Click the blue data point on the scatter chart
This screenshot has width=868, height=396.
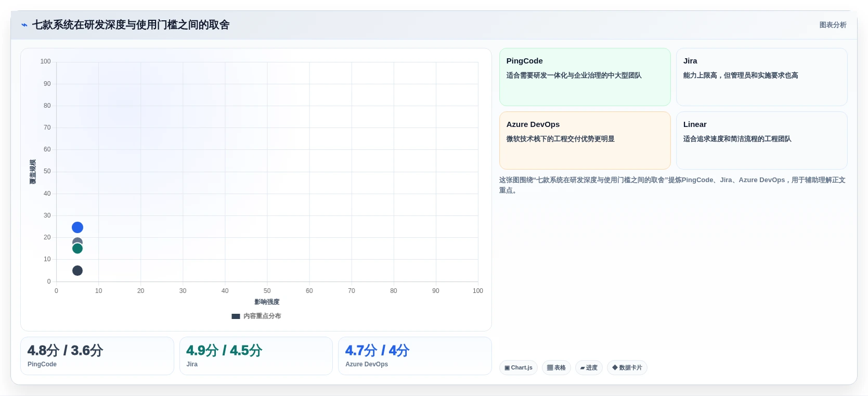[77, 227]
